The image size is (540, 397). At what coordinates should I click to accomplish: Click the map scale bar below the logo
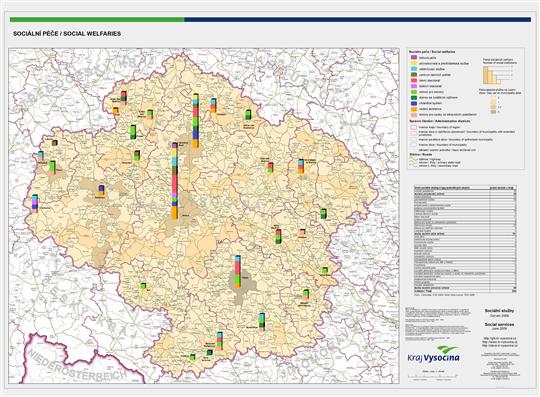[433, 376]
